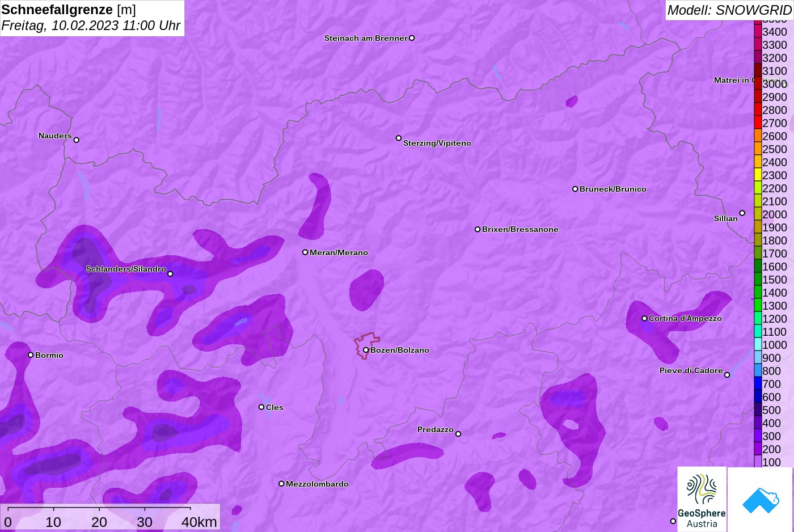Click the 'Schlanders/Silandro' label

point(126,269)
